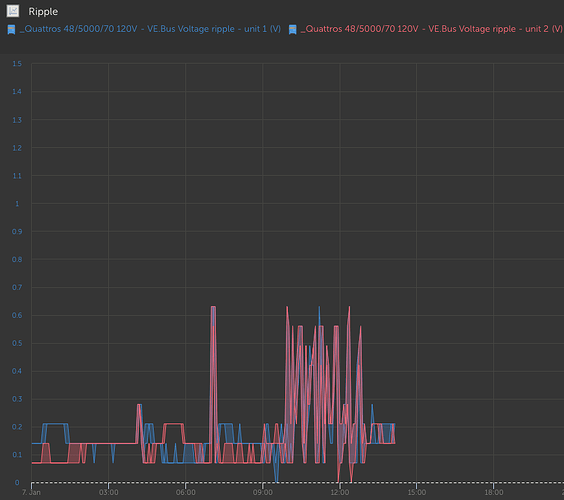
Task: Click the dashed zero baseline
Action: click(x=298, y=483)
